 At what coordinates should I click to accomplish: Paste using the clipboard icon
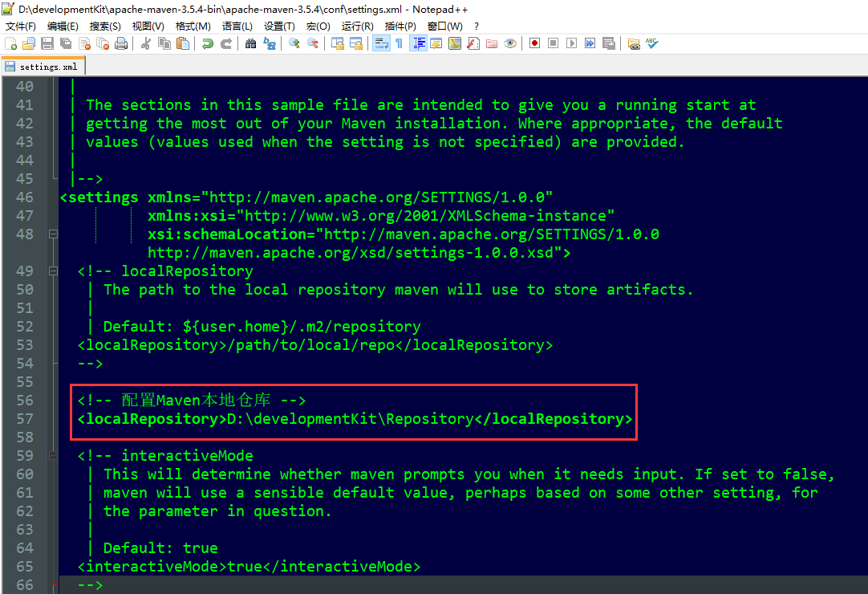point(183,44)
